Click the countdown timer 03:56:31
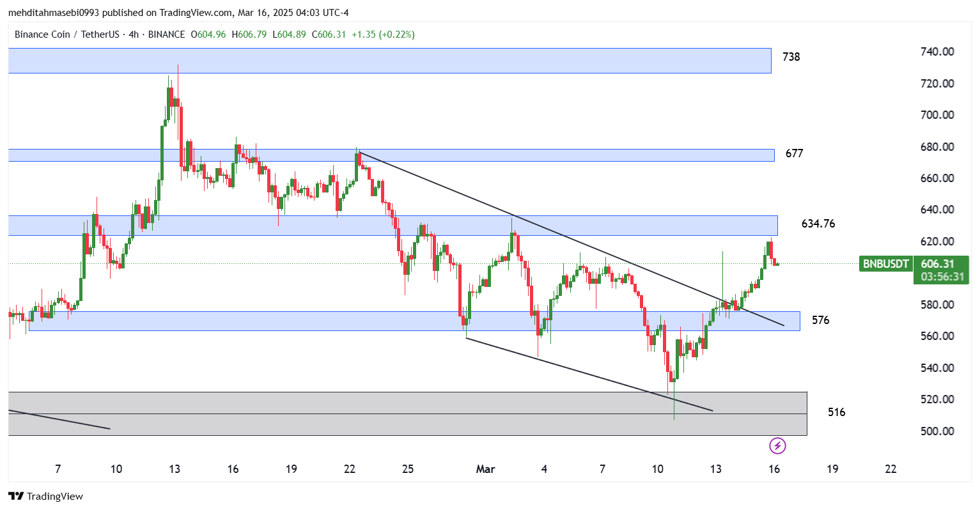The height and width of the screenshot is (510, 980). click(942, 277)
